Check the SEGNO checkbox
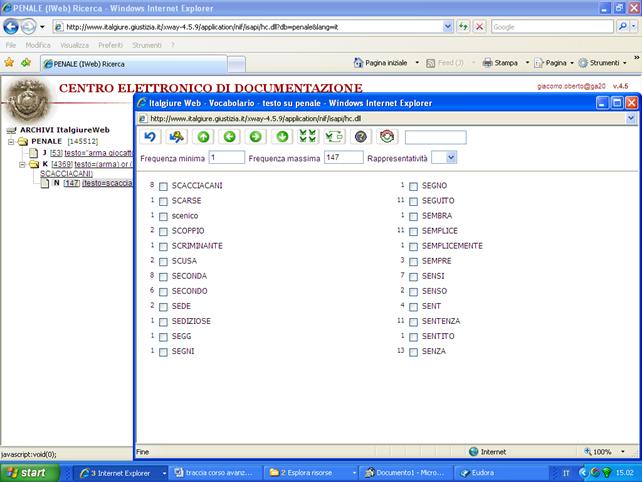642x482 pixels. tap(414, 186)
